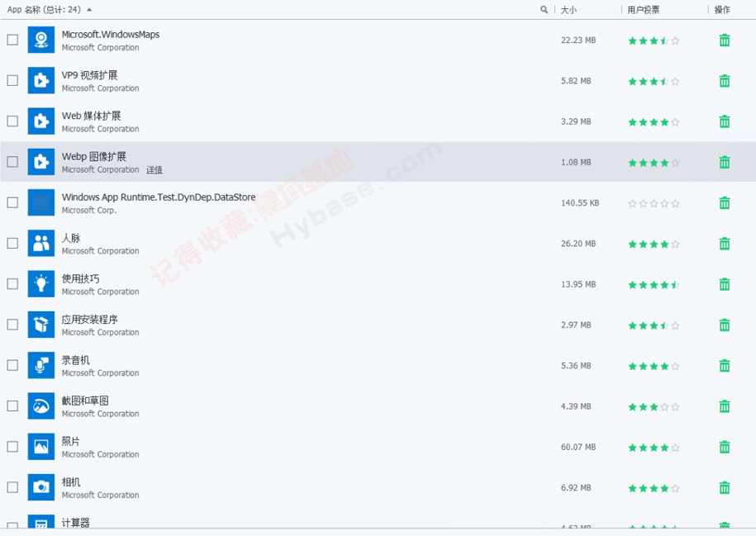This screenshot has width=756, height=536.
Task: Sort list by 用户投票 column header
Action: (643, 10)
